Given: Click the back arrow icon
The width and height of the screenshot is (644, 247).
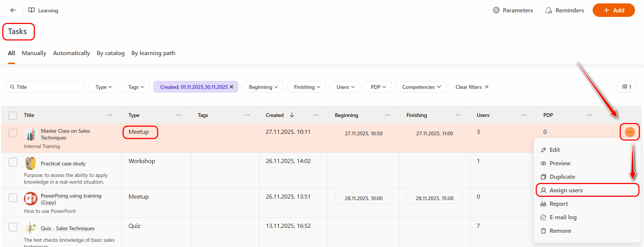Looking at the screenshot, I should point(13,10).
